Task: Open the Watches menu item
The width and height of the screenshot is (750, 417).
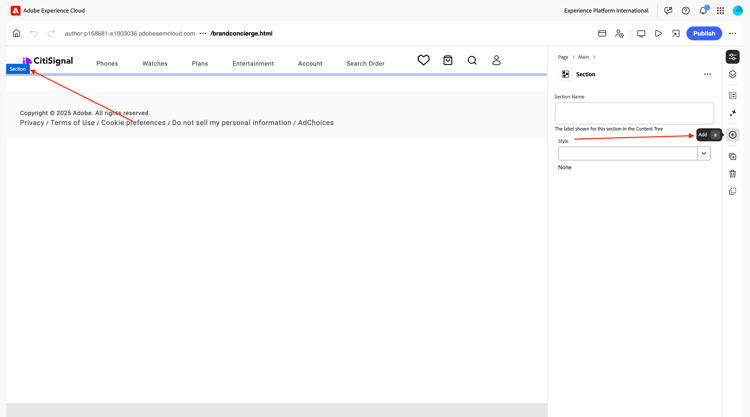Action: point(155,63)
